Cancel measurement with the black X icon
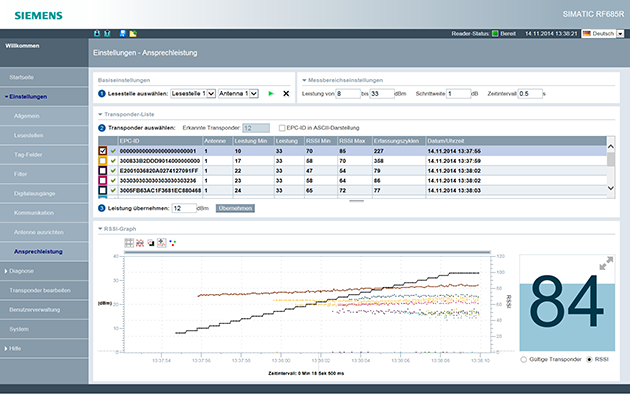The height and width of the screenshot is (394, 630). pos(286,94)
